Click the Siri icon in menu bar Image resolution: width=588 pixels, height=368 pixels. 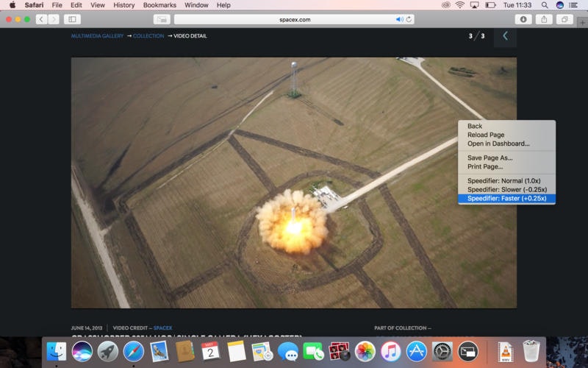[x=559, y=5]
